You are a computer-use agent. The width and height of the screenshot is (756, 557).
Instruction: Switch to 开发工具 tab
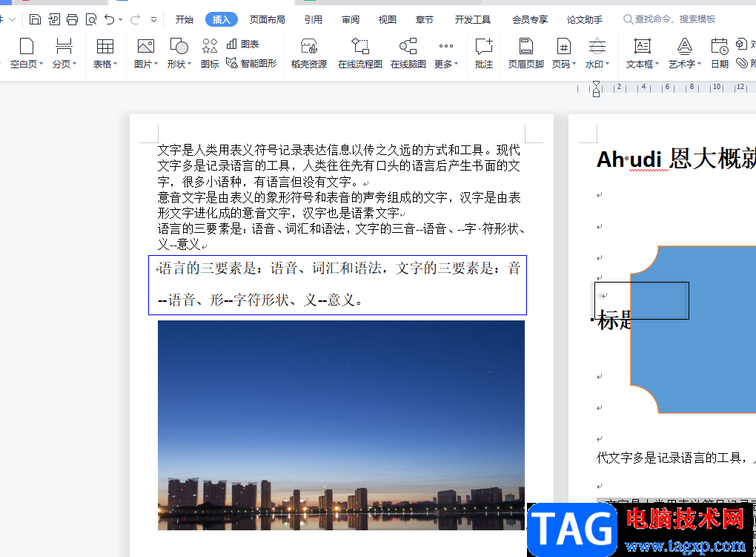pos(473,19)
